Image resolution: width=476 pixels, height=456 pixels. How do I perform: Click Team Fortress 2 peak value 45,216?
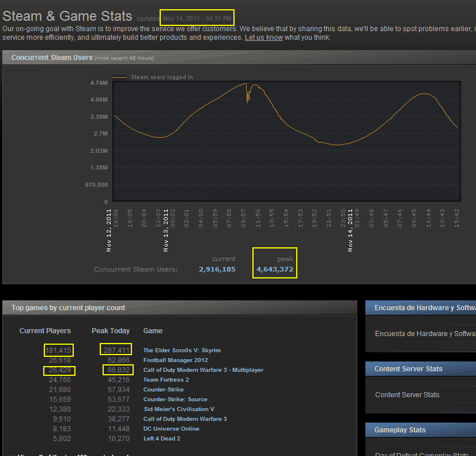pos(119,380)
